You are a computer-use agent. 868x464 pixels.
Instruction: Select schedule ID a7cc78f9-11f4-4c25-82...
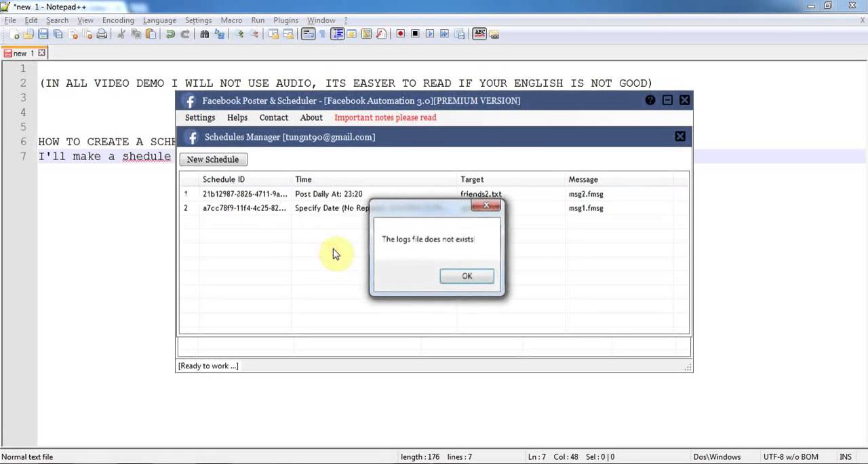click(244, 208)
